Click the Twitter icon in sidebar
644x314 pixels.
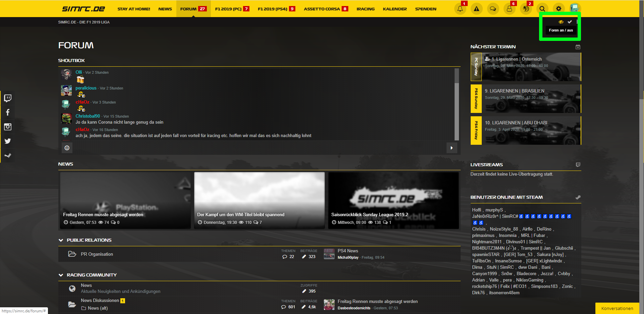tap(8, 141)
